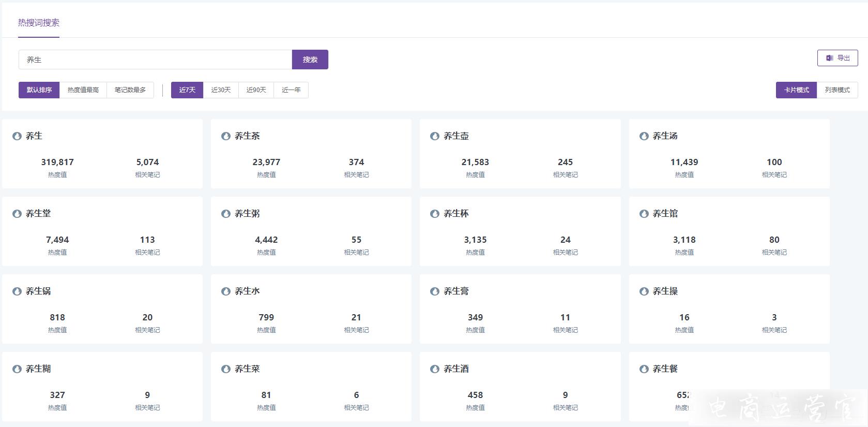Click related notes count 245
Screen dimensions: 868x427
point(565,162)
